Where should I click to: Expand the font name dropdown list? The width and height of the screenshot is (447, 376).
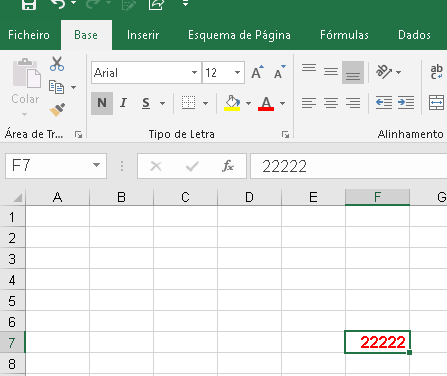pyautogui.click(x=194, y=72)
